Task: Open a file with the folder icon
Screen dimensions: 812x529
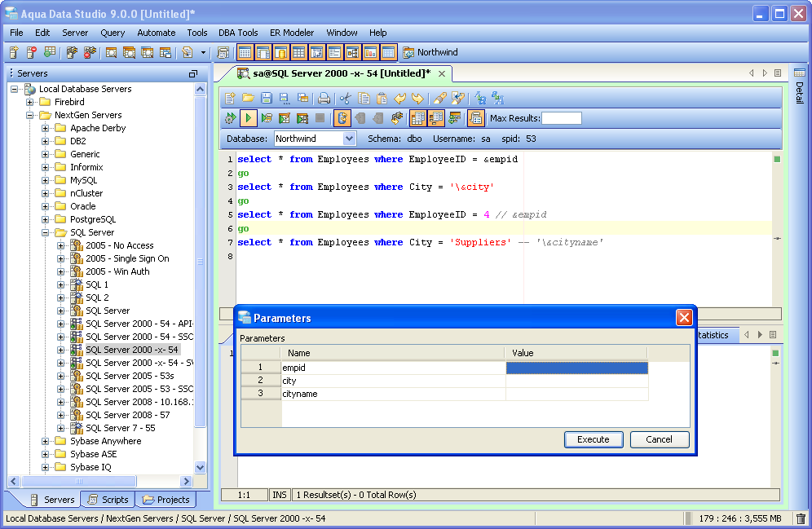Action: [x=248, y=98]
